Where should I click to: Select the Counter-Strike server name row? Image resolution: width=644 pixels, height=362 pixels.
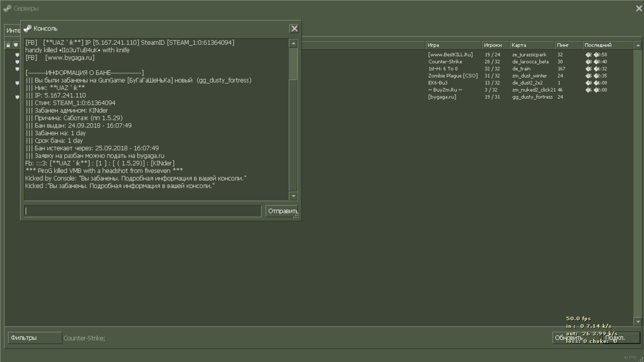[445, 62]
